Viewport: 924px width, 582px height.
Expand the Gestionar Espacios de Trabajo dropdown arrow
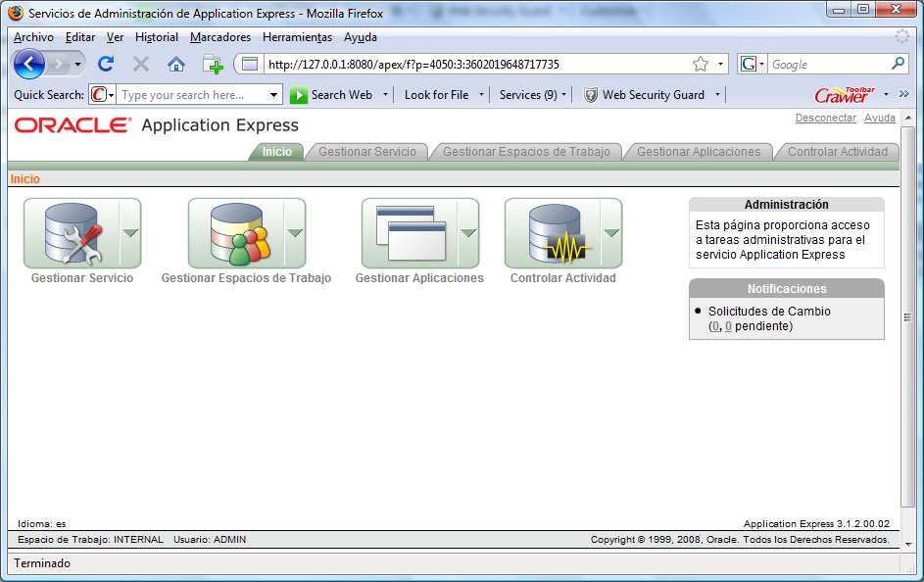pyautogui.click(x=295, y=233)
